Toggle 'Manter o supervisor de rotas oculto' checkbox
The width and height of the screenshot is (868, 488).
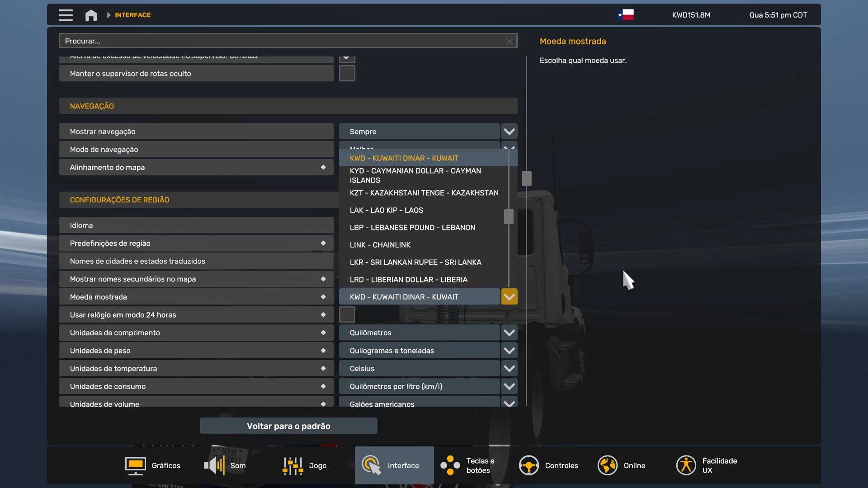click(x=347, y=73)
